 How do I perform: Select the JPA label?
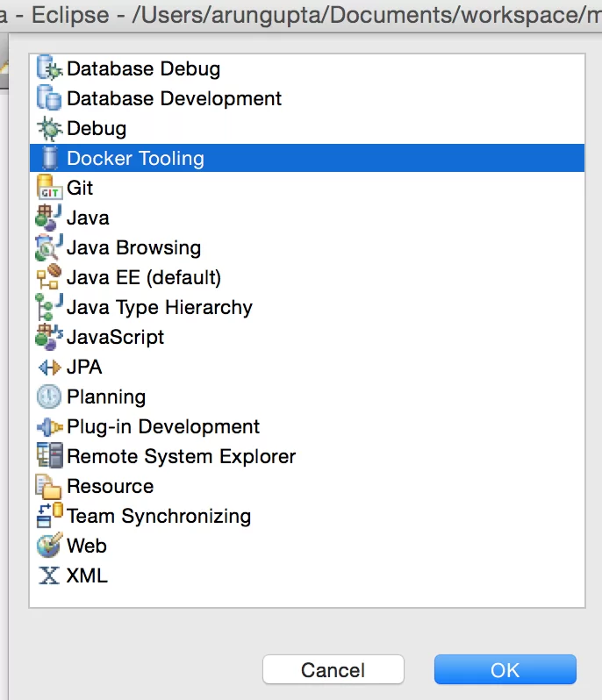pyautogui.click(x=84, y=367)
